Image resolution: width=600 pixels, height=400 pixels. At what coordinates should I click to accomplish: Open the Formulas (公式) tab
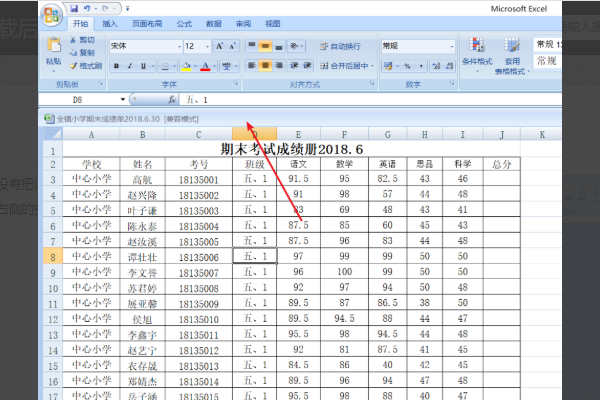(x=184, y=22)
